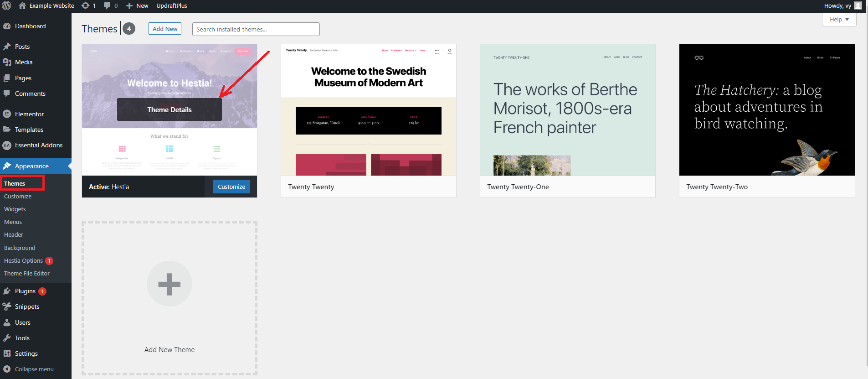Click the updates refresh icon
The height and width of the screenshot is (379, 868).
click(x=85, y=5)
